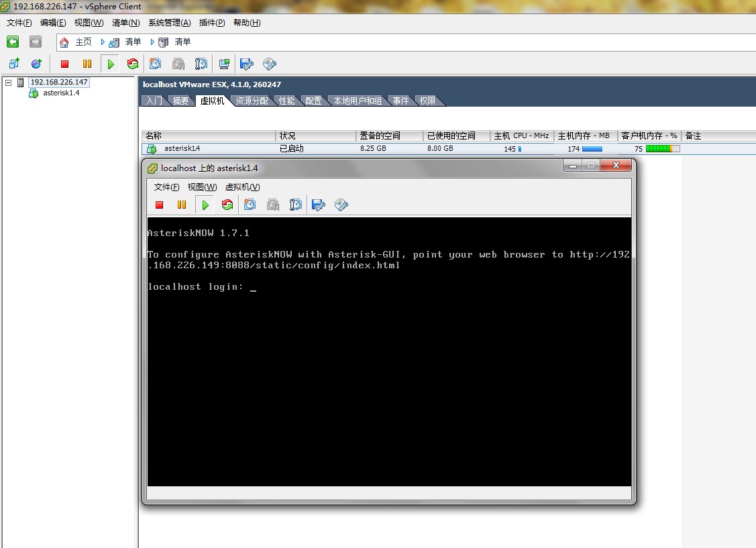This screenshot has width=756, height=548.
Task: Click the suspend pause icon in main toolbar
Action: click(87, 64)
